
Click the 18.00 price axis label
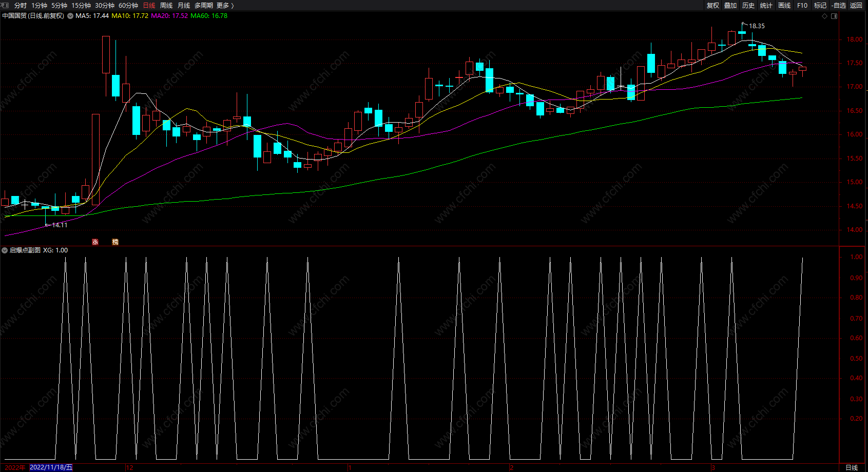(855, 40)
